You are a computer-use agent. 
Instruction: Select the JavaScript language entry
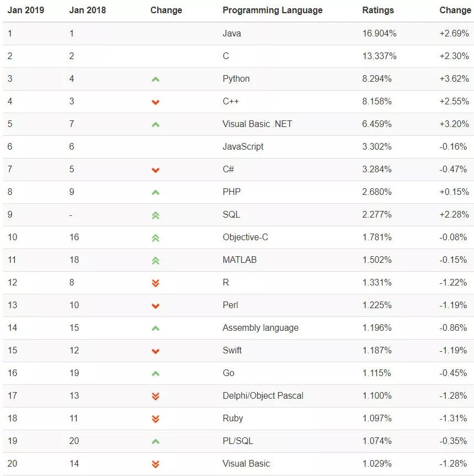[x=243, y=146]
